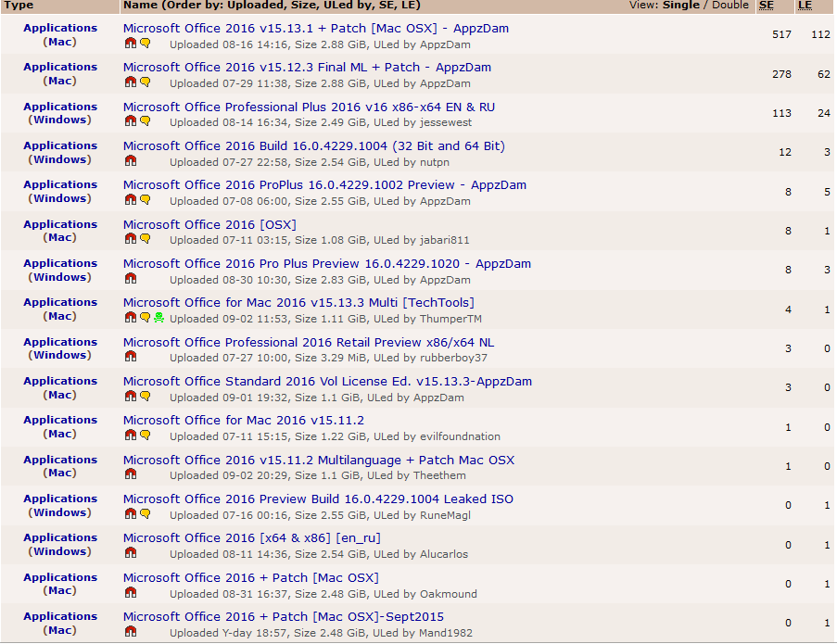This screenshot has width=837, height=644.
Task: Open comments icon for Office 2016 ProPlus 16.0.4229.1002 Preview
Action: 146,200
